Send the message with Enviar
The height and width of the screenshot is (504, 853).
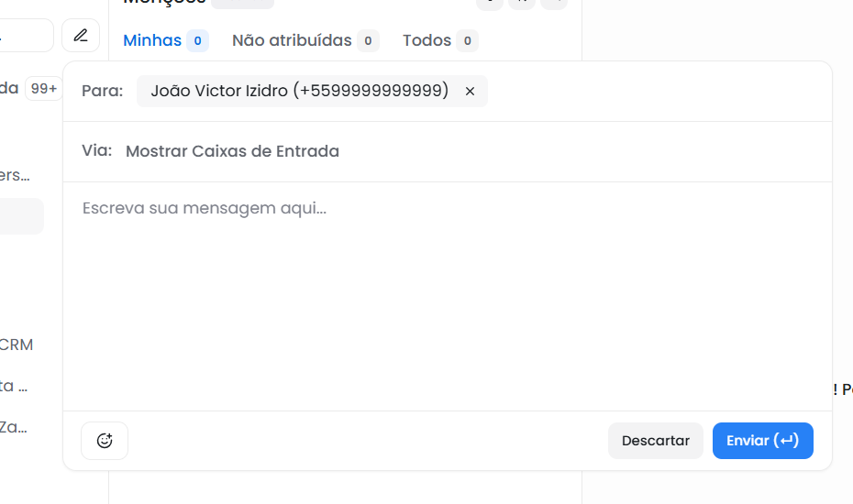point(762,441)
